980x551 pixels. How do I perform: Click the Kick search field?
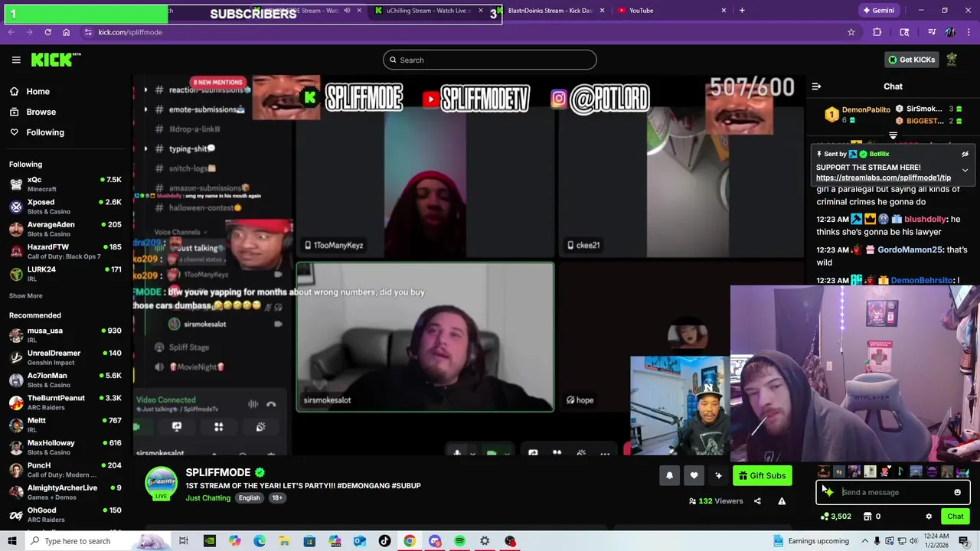(489, 60)
